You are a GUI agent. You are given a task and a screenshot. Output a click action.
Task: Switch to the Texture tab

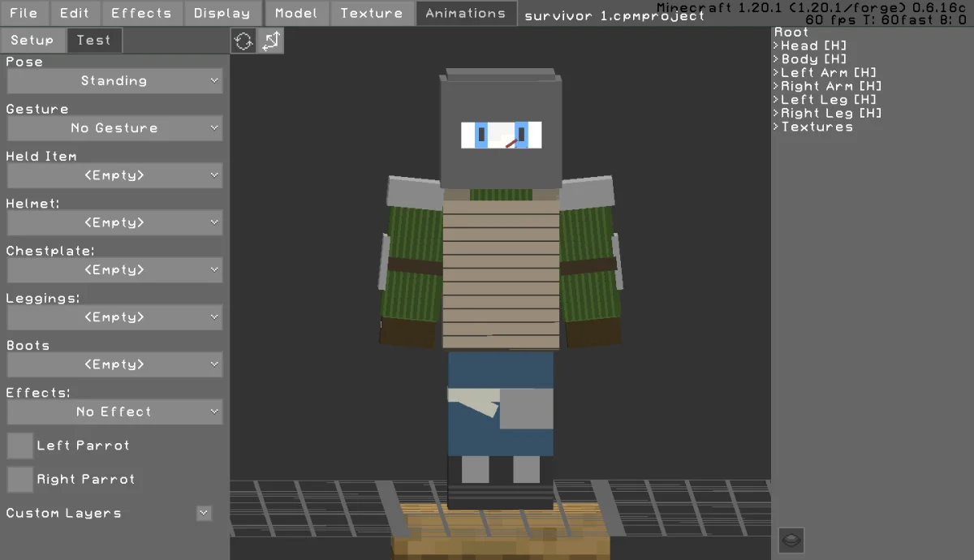click(x=372, y=13)
